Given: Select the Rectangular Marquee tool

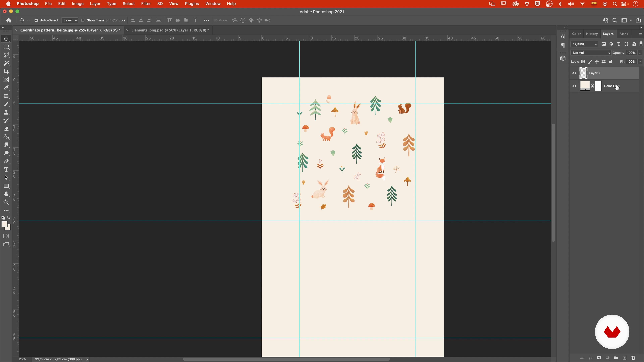Looking at the screenshot, I should [x=6, y=47].
